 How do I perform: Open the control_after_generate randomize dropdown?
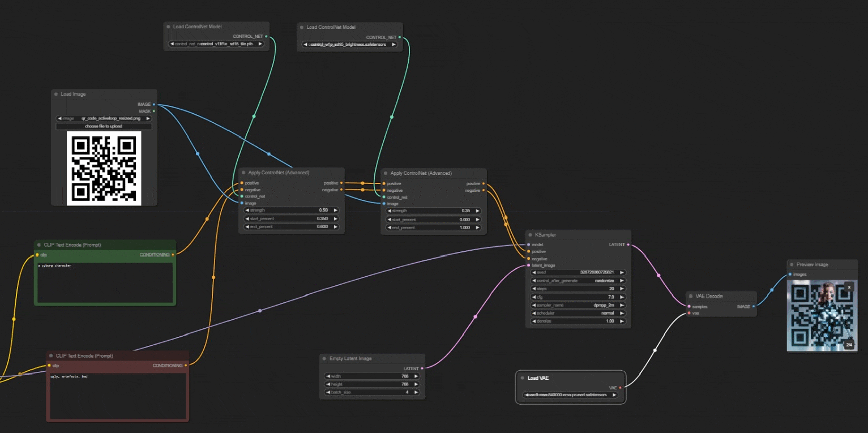578,280
